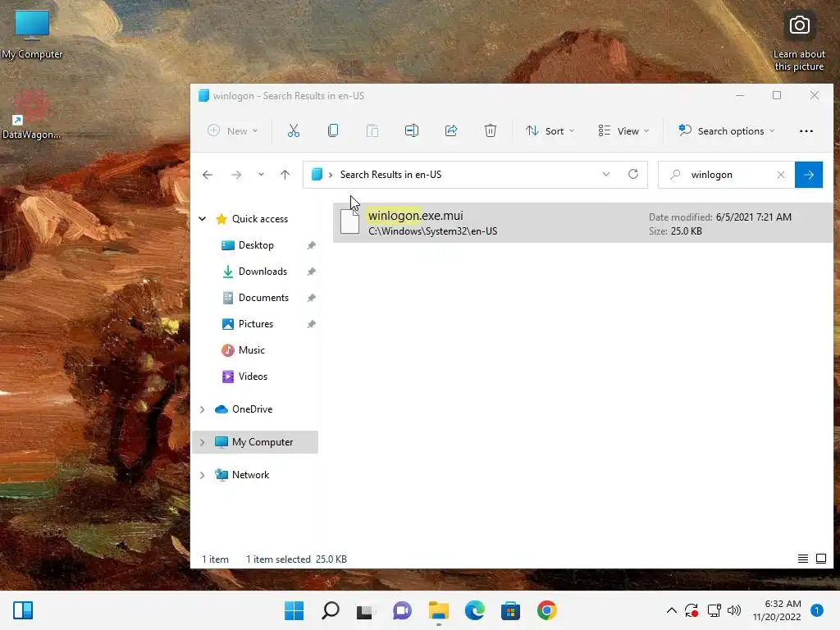Refresh the search results
This screenshot has height=630, width=840.
633,174
